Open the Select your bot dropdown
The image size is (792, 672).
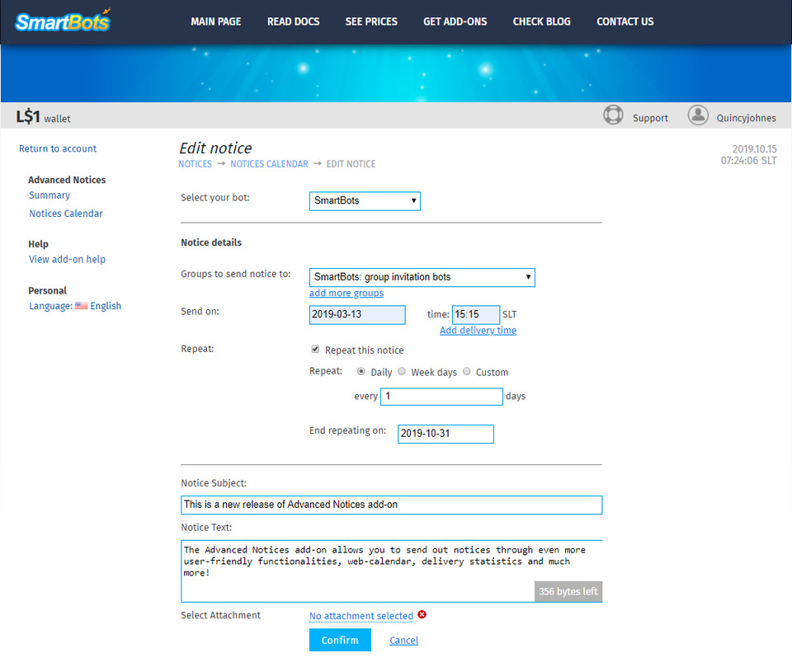365,201
